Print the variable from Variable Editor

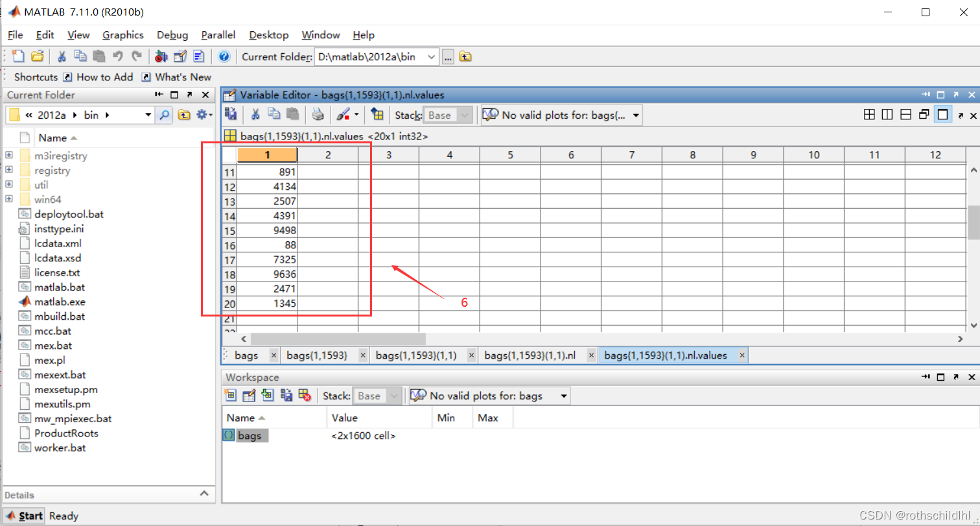click(x=318, y=115)
